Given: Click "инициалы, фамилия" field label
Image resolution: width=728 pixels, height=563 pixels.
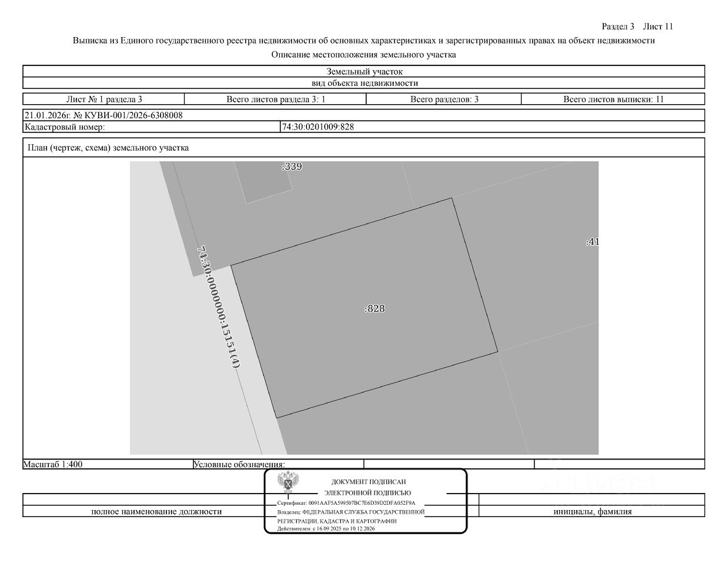Looking at the screenshot, I should coord(593,512).
